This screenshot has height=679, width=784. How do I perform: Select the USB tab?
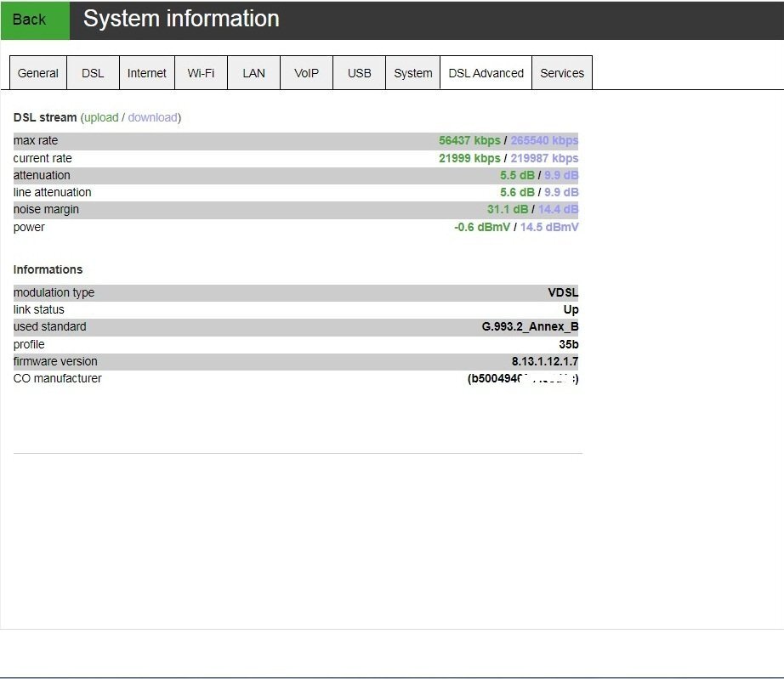click(x=359, y=73)
